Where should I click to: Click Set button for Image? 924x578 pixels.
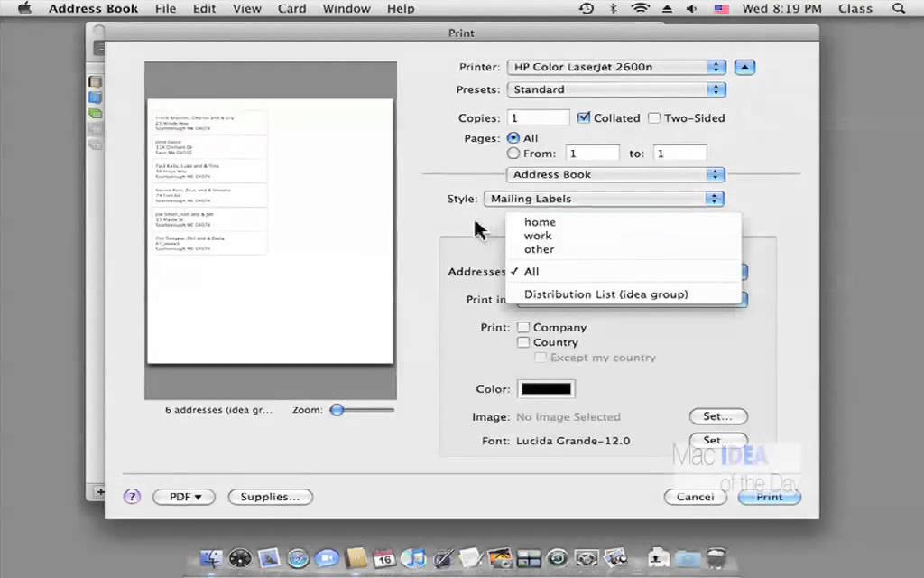(718, 416)
